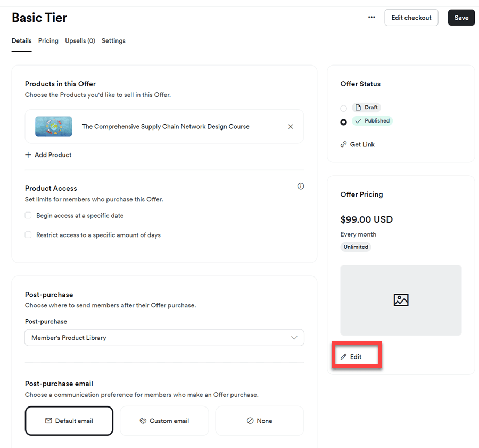479x448 pixels.
Task: Open the Post-purchase Member's Product Library dropdown
Action: point(164,338)
